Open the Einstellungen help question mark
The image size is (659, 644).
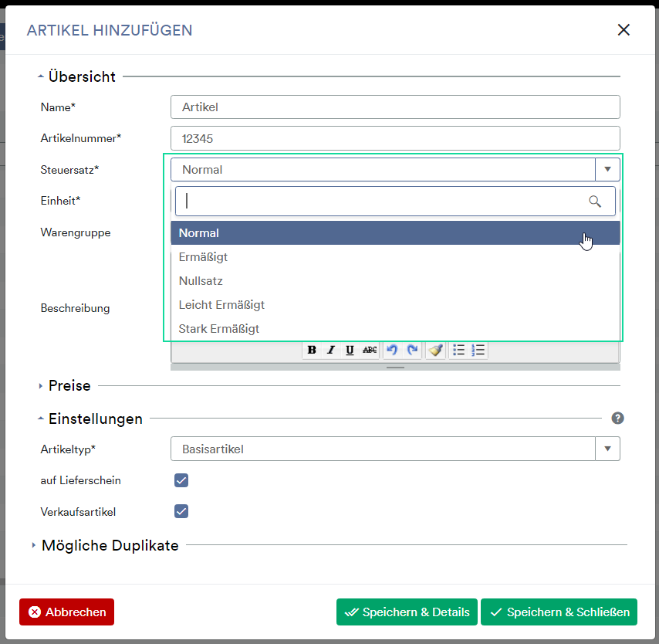[617, 419]
